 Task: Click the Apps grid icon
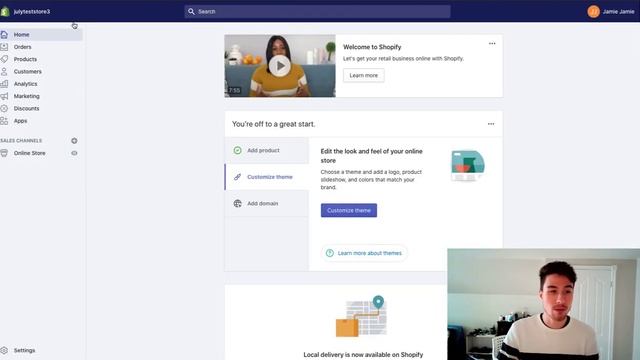point(4,121)
